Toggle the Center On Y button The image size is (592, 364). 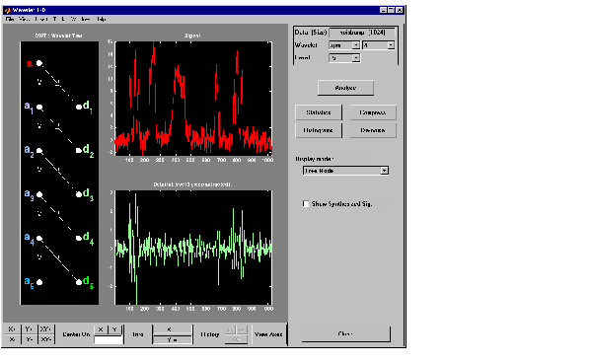click(x=114, y=329)
